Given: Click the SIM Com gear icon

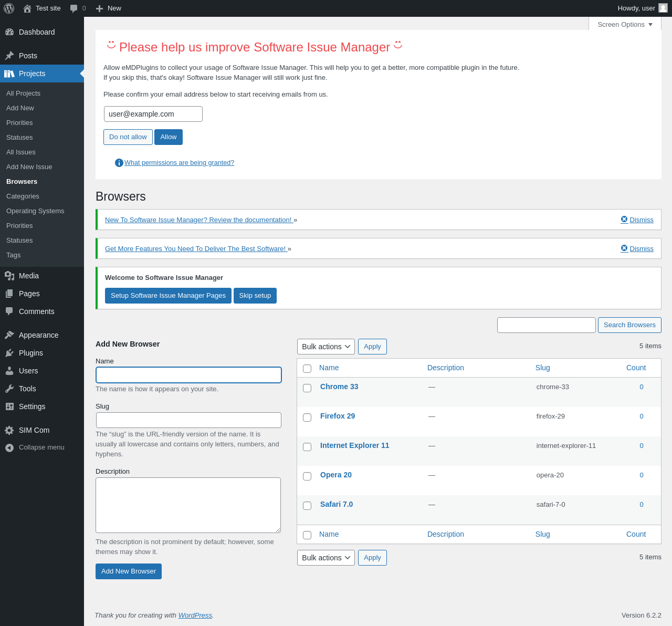Looking at the screenshot, I should coord(9,430).
